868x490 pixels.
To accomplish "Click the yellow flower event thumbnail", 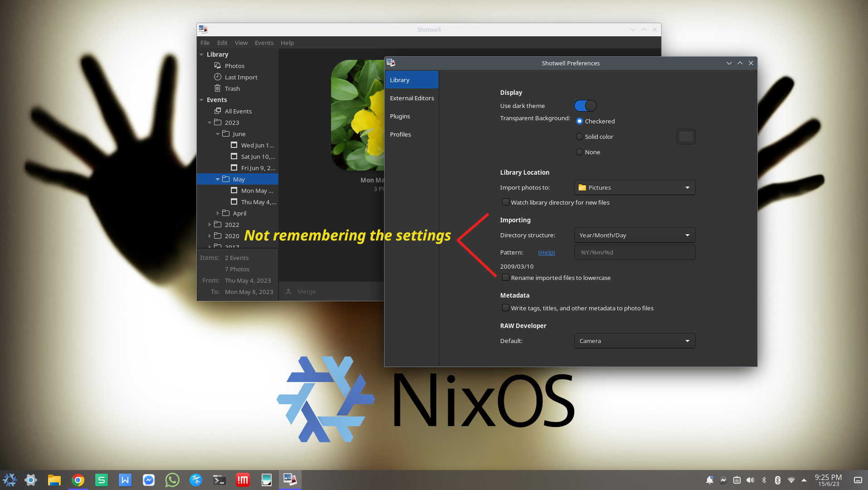I will coord(357,115).
